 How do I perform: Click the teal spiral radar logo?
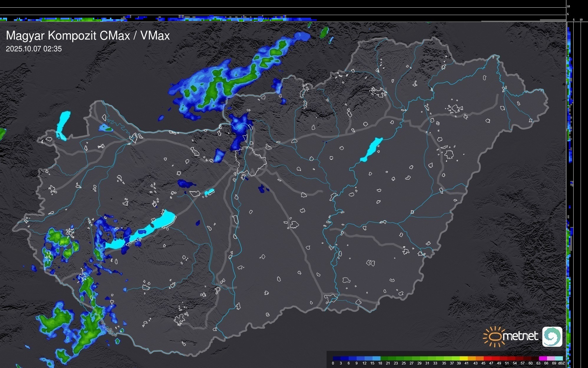tap(552, 337)
